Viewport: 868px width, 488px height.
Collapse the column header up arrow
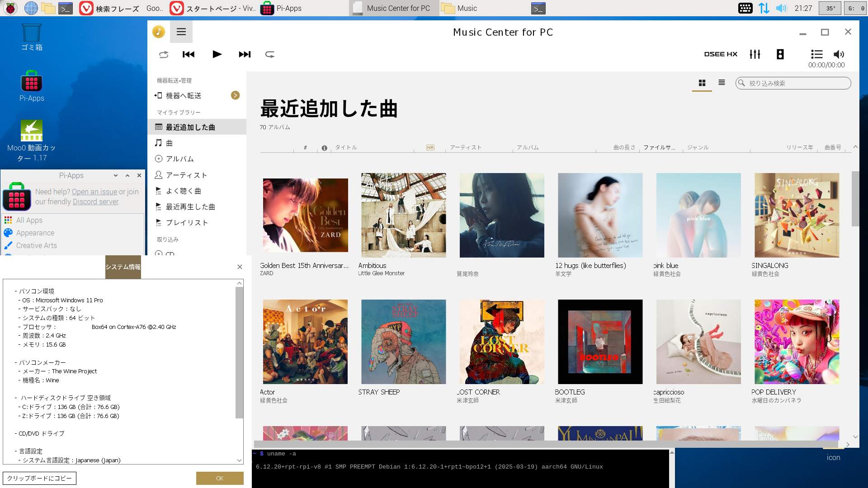[855, 147]
